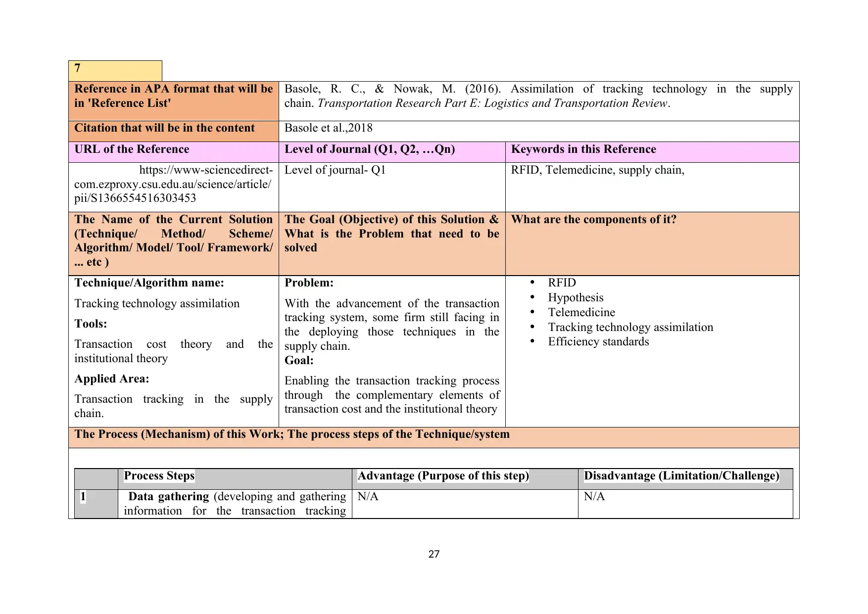
Task: Select the 'Hypothesis' bullet item
Action: pos(576,298)
